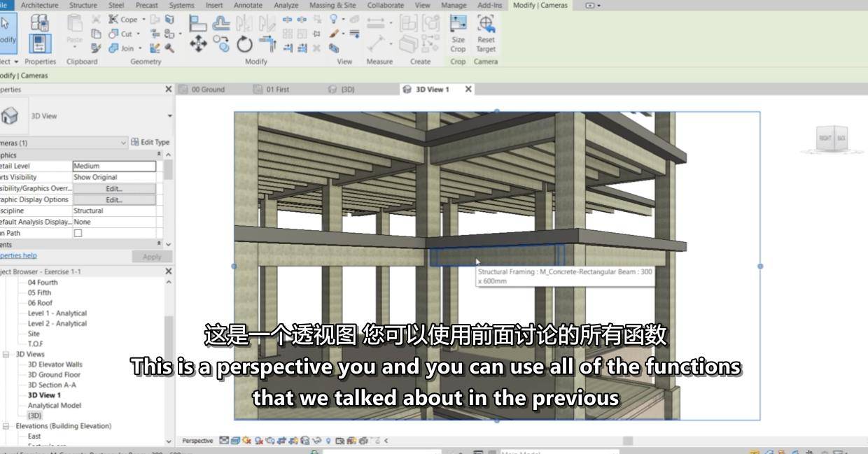Screen dimensions: 868x454
Task: Open Detail Level on view control bar
Action: 224,441
